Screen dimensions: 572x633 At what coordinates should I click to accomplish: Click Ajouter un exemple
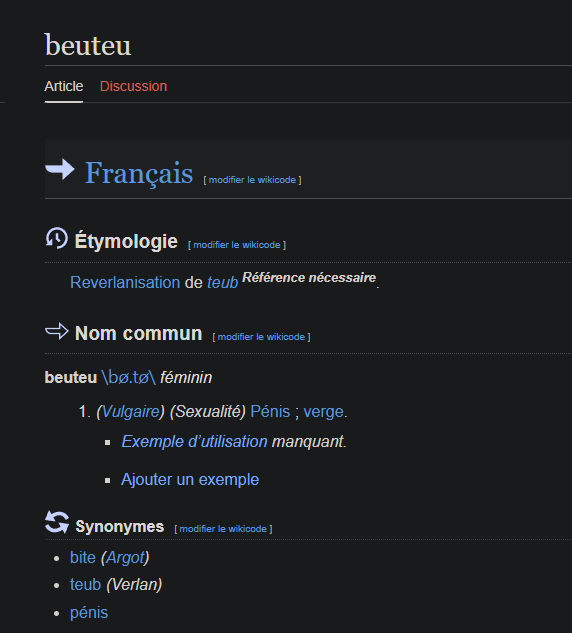[190, 480]
